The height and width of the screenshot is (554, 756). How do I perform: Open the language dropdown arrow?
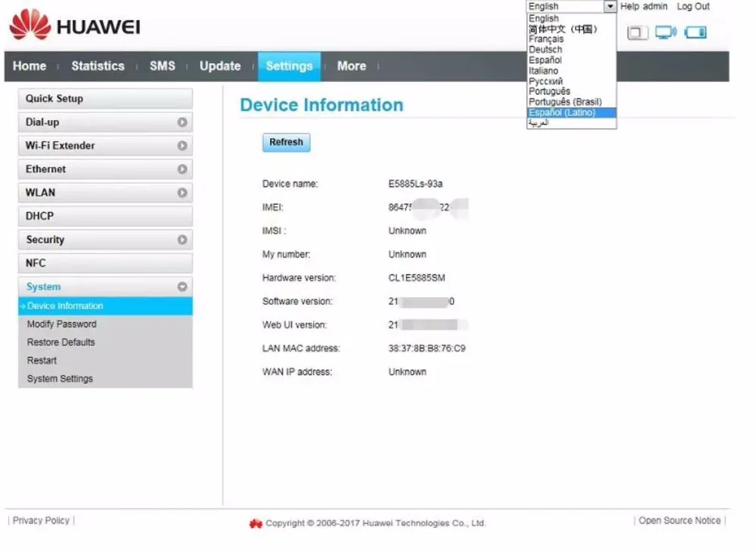[610, 6]
